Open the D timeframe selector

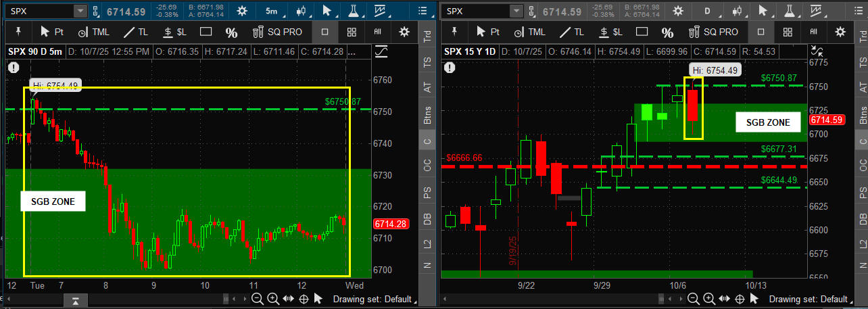pyautogui.click(x=708, y=11)
